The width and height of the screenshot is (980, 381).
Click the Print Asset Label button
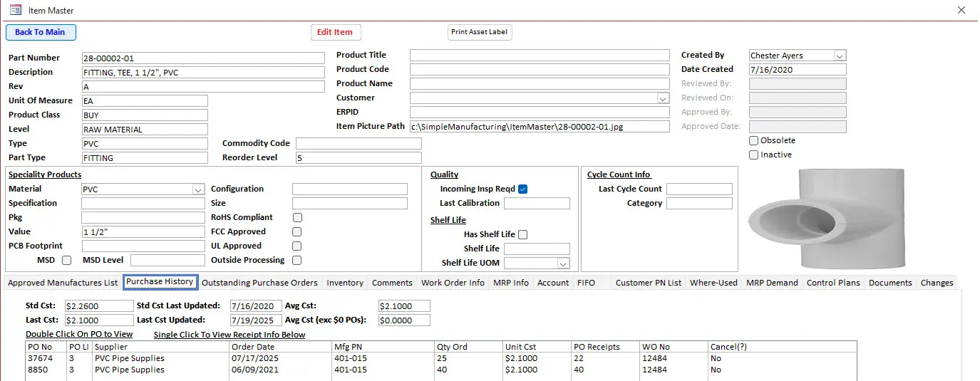pos(480,32)
